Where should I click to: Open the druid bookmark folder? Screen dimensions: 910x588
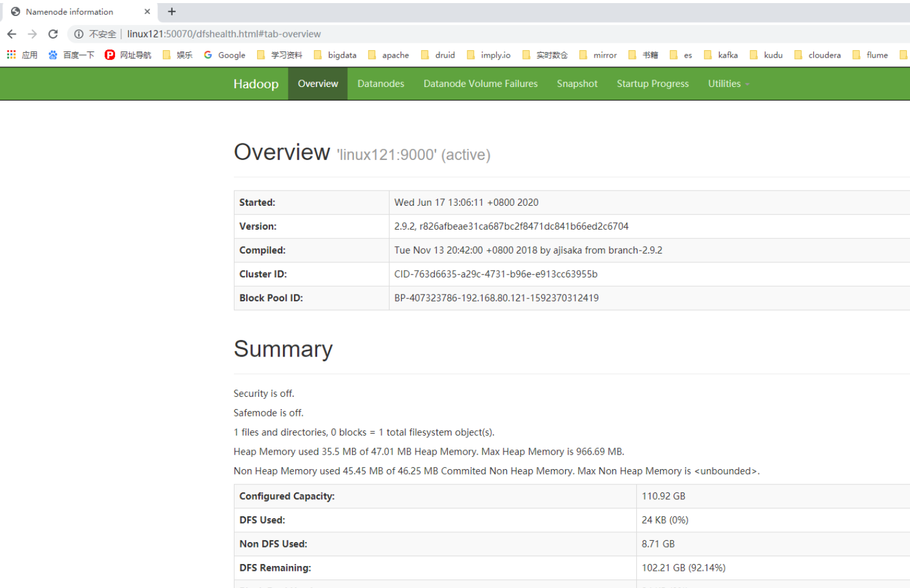click(438, 55)
